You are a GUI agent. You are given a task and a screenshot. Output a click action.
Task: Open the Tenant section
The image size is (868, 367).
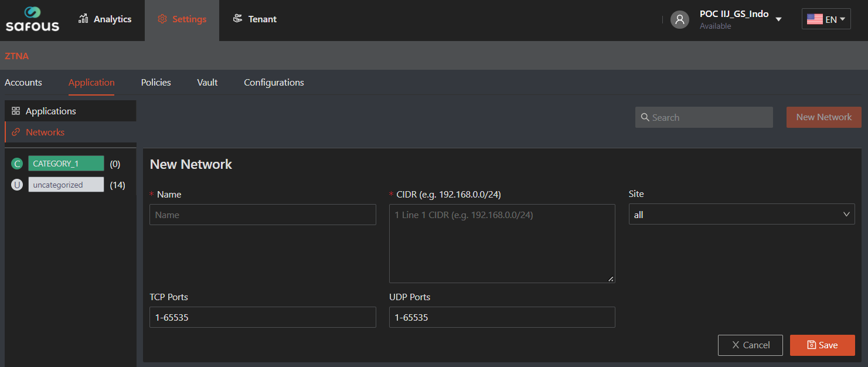(254, 19)
